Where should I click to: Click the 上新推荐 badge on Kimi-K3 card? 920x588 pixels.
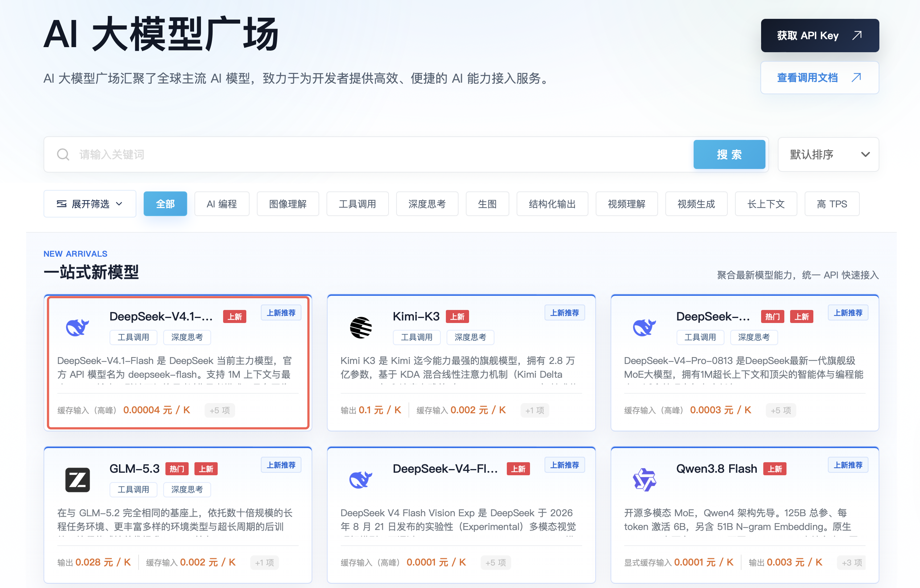pyautogui.click(x=564, y=313)
